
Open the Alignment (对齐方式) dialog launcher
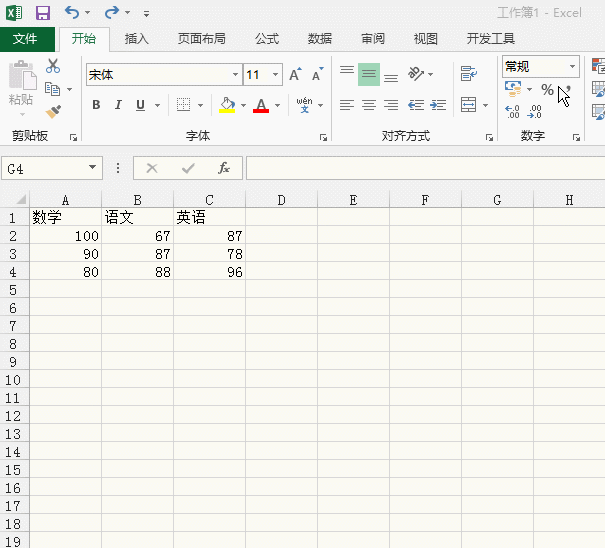coord(489,137)
